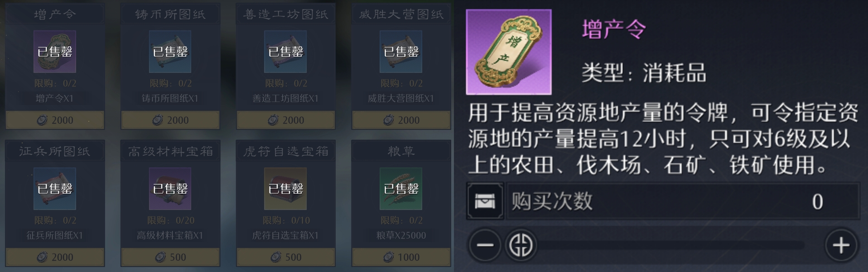Image resolution: width=868 pixels, height=272 pixels.
Task: Buy 粮草 for 1000 coins
Action: pos(401,257)
